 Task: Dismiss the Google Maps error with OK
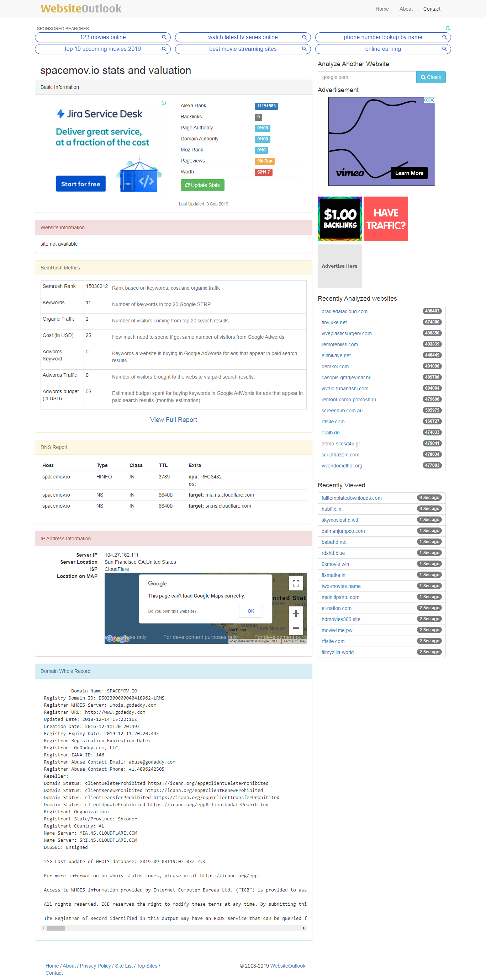click(251, 611)
